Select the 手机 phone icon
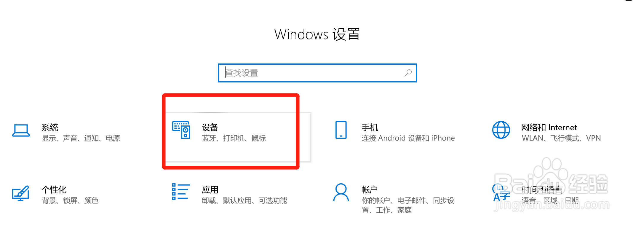This screenshot has width=644, height=226. pyautogui.click(x=341, y=130)
